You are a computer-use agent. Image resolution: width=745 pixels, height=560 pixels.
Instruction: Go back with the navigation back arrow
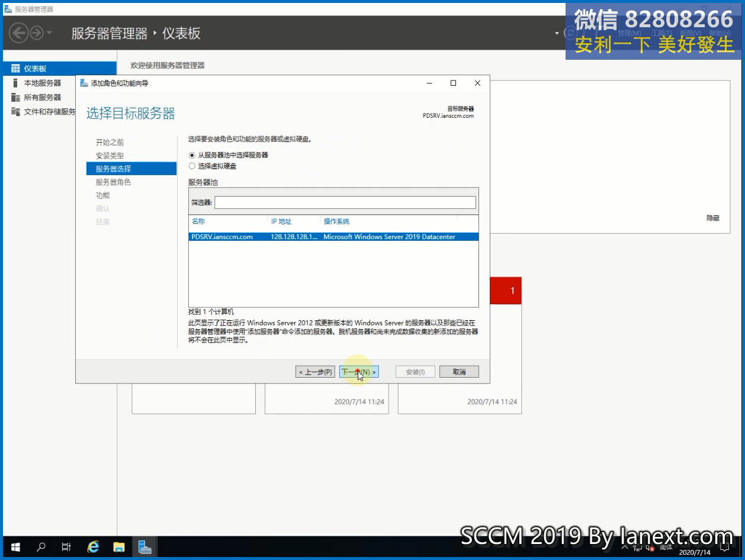coord(19,33)
